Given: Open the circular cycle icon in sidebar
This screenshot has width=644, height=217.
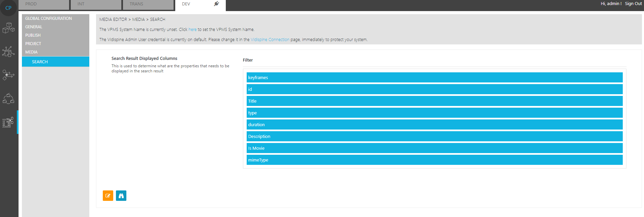Looking at the screenshot, I should pos(8,99).
